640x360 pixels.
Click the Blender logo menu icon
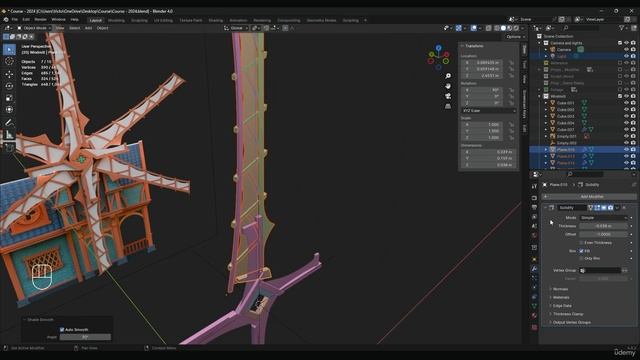(6, 20)
